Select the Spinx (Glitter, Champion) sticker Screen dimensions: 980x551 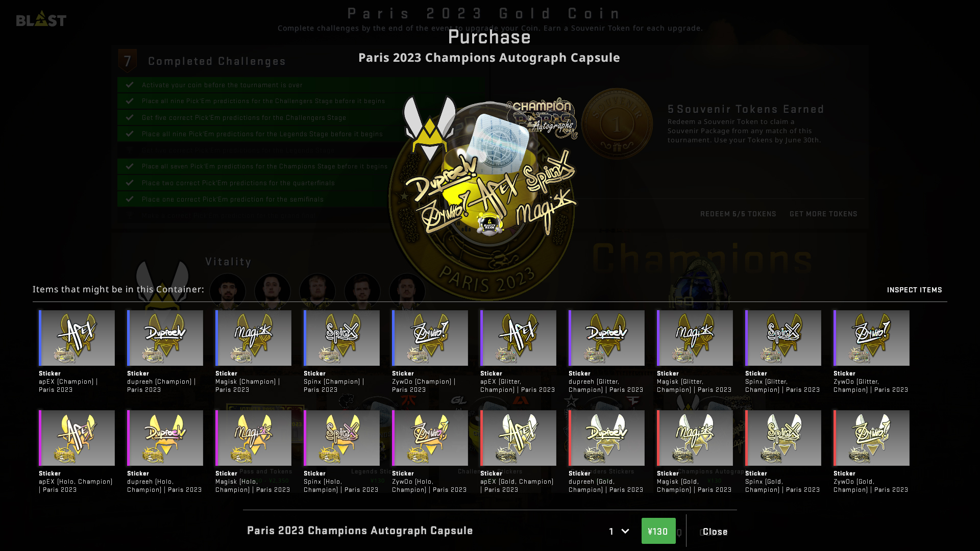pyautogui.click(x=783, y=338)
